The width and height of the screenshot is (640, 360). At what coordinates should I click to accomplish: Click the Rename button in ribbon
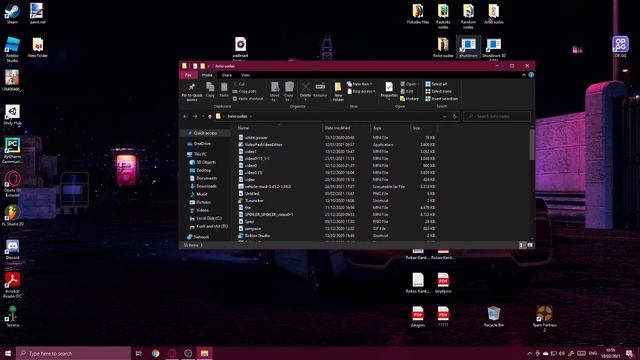pos(320,90)
